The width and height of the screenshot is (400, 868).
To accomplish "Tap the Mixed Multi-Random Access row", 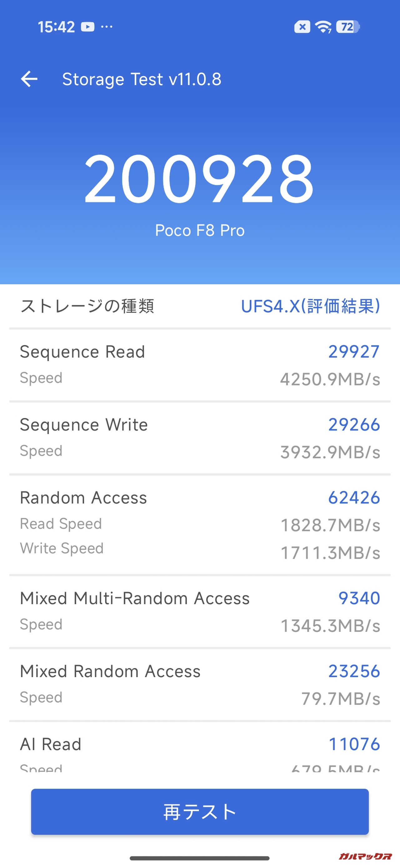I will [x=200, y=611].
